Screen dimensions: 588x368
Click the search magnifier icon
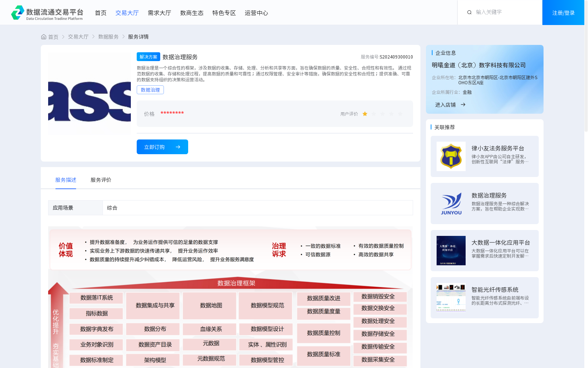469,13
